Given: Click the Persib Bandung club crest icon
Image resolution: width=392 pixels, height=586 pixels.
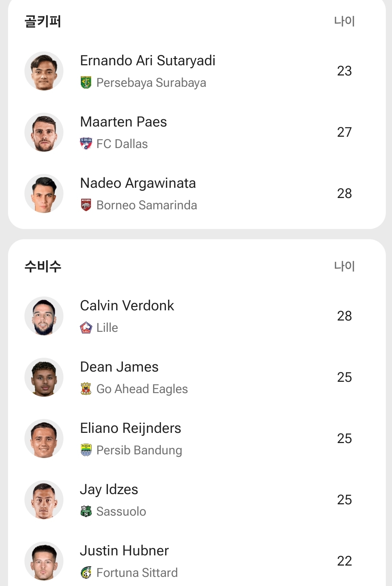Looking at the screenshot, I should point(86,450).
